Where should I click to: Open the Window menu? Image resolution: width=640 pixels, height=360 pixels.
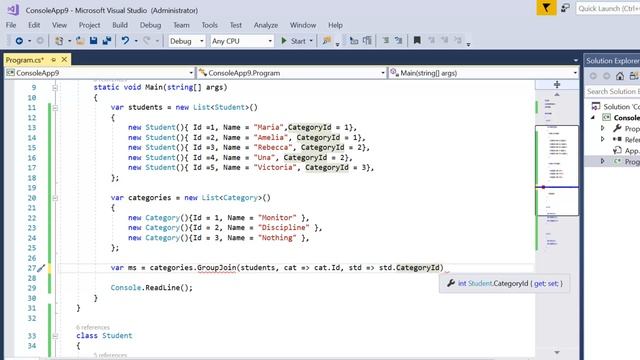pos(303,25)
